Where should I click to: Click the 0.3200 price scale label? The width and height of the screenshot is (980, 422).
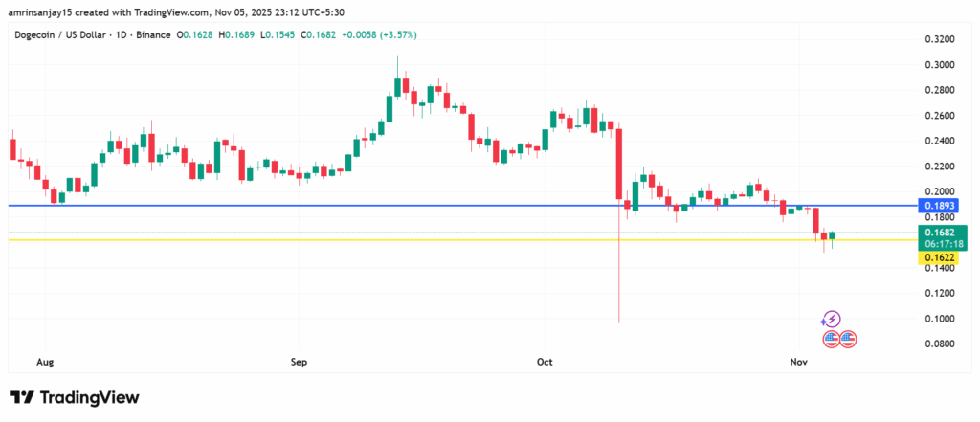tap(940, 40)
